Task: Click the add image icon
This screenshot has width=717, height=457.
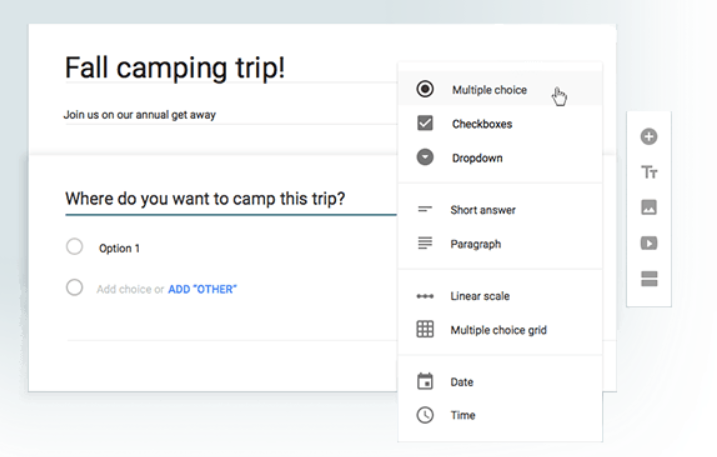Action: click(649, 208)
